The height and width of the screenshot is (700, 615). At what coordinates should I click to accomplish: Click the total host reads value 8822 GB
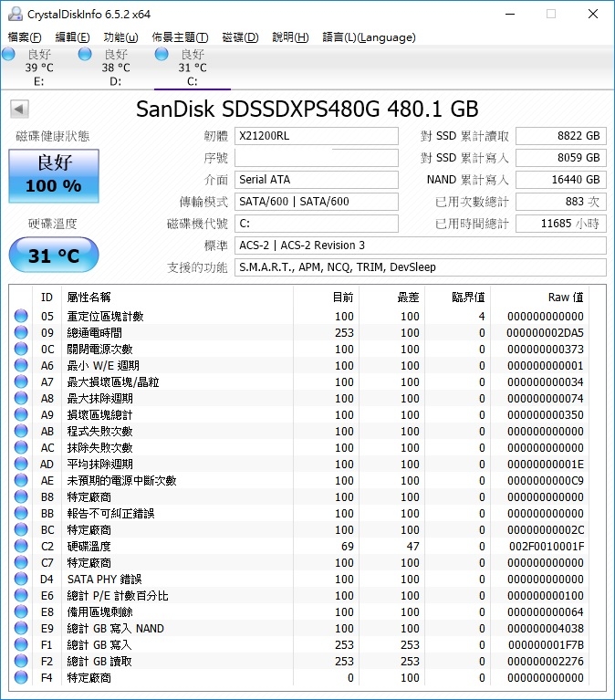click(x=561, y=136)
